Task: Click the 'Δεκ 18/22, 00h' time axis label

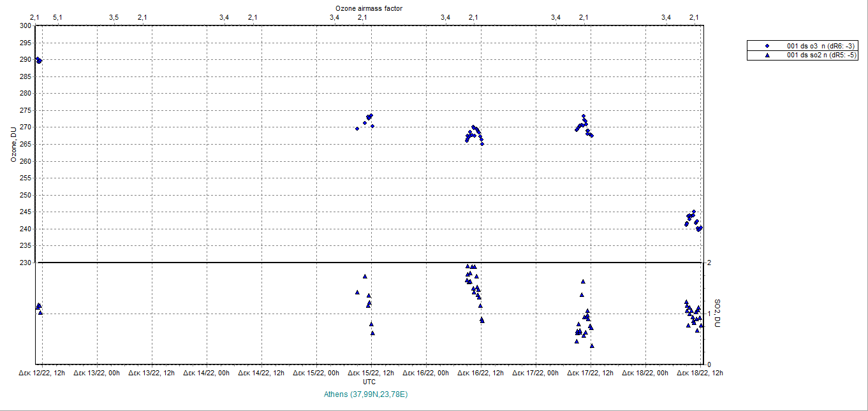Action: tap(645, 373)
